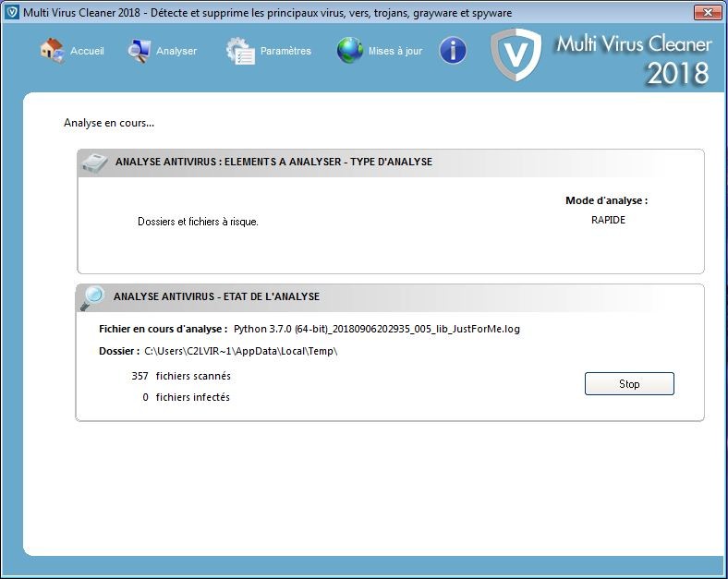Click the 'Dossier :' label
The image size is (728, 579).
[x=119, y=351]
